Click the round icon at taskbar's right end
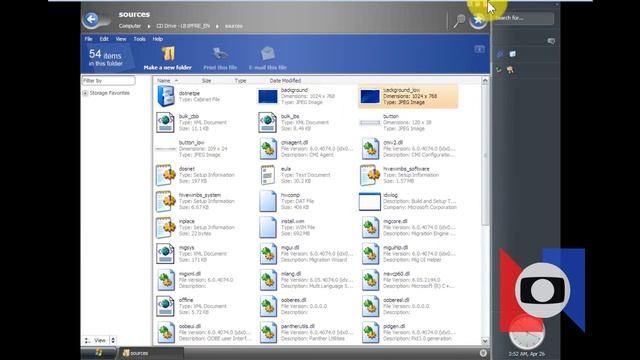 483,353
